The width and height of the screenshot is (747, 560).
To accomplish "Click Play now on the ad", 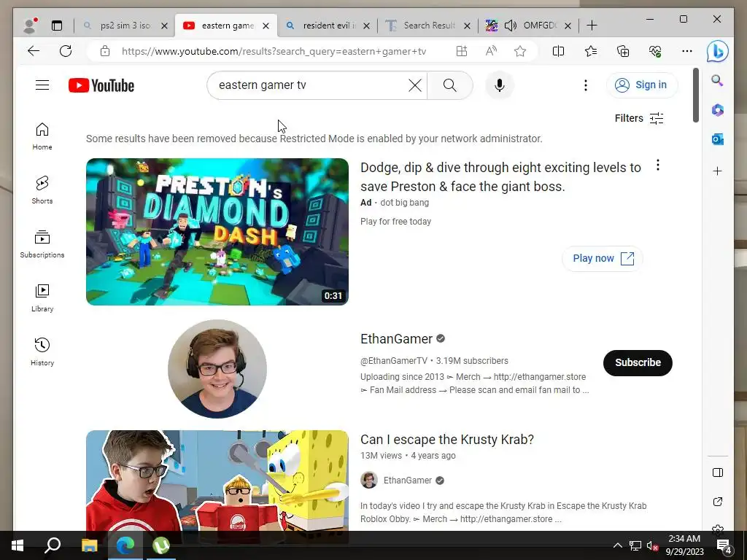I will 603,259.
